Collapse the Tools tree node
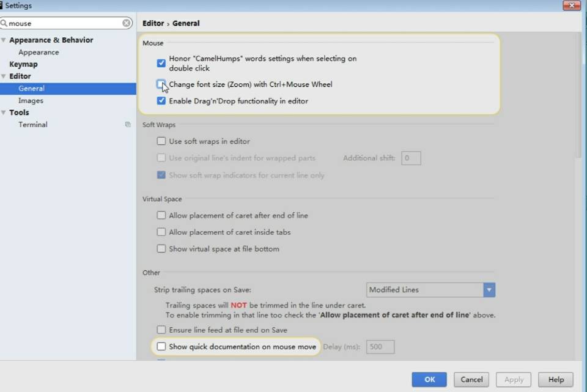587x392 pixels. (x=4, y=113)
